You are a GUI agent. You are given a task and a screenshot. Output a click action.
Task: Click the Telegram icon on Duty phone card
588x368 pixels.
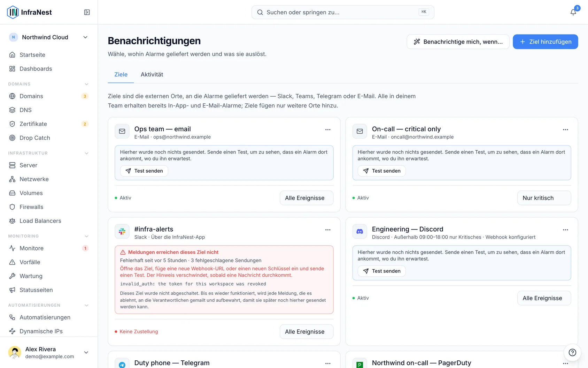pyautogui.click(x=122, y=364)
